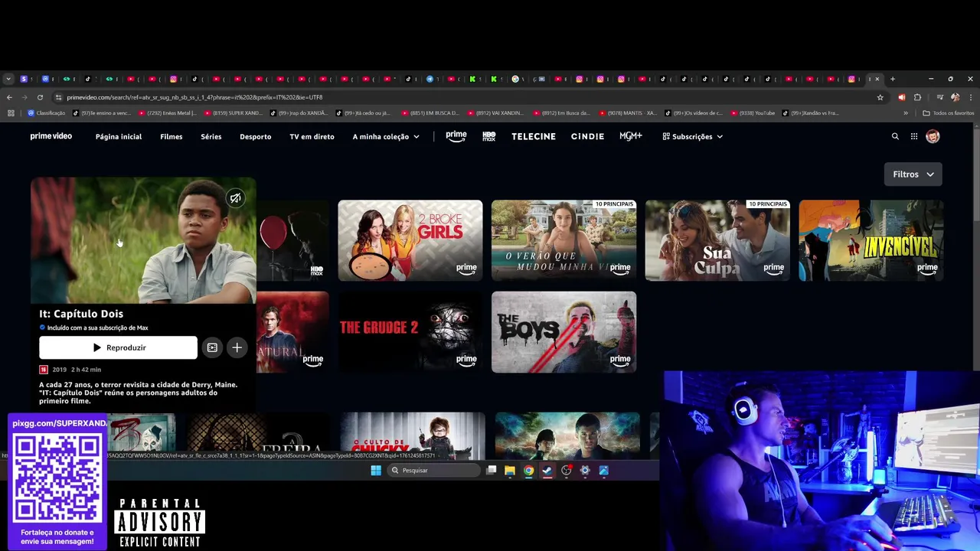Open The Grudge 2 thumbnail

pos(410,332)
